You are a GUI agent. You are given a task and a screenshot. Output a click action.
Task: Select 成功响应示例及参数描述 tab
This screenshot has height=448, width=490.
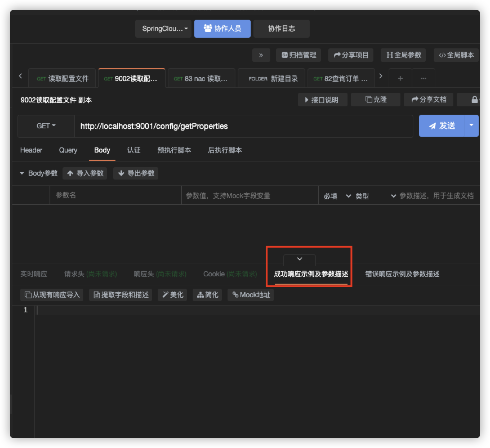[311, 274]
